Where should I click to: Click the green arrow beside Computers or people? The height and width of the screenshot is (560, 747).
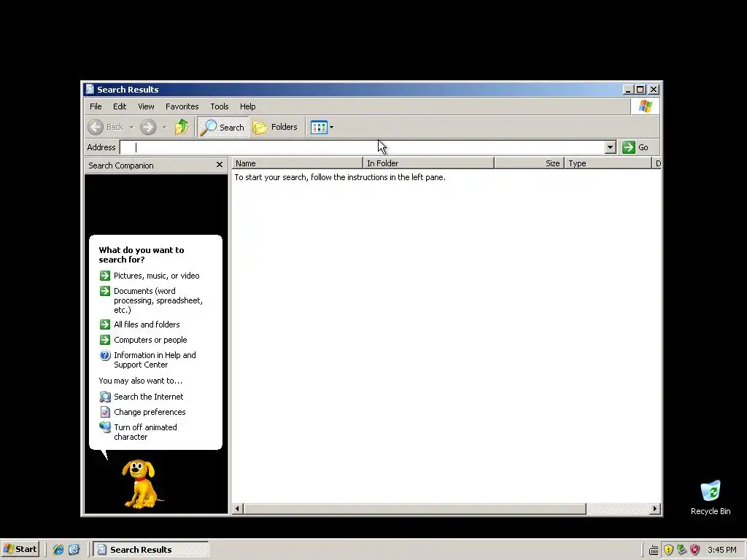pos(105,340)
